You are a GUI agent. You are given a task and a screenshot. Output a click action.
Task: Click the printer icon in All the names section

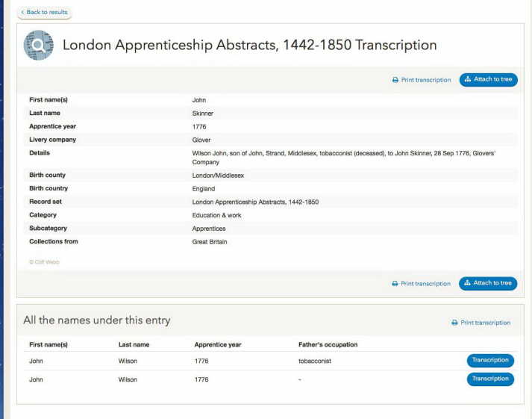[x=454, y=323]
